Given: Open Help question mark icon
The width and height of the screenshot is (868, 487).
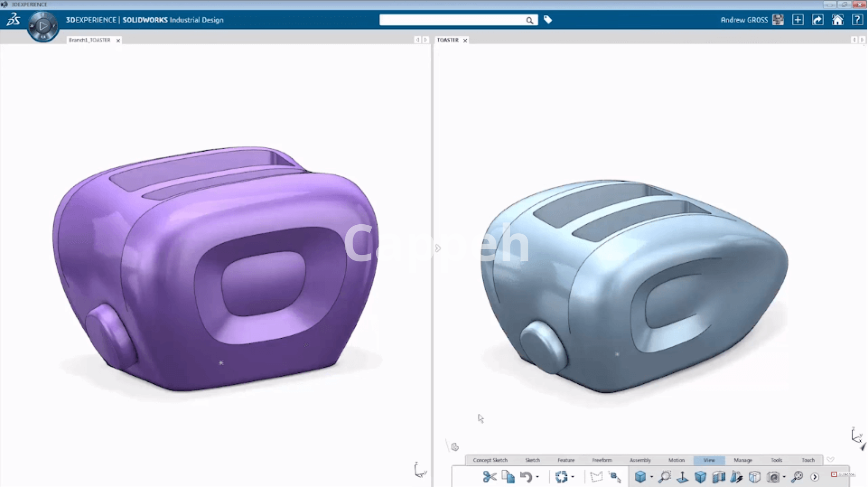Looking at the screenshot, I should click(x=857, y=20).
